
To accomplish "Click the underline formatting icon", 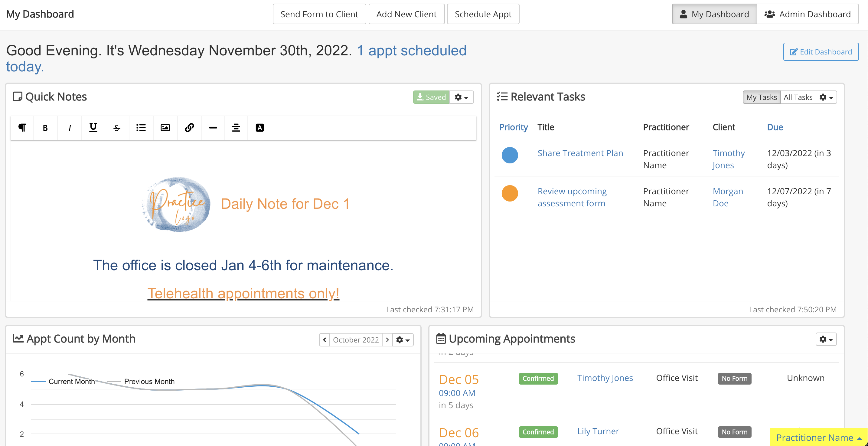I will click(93, 128).
